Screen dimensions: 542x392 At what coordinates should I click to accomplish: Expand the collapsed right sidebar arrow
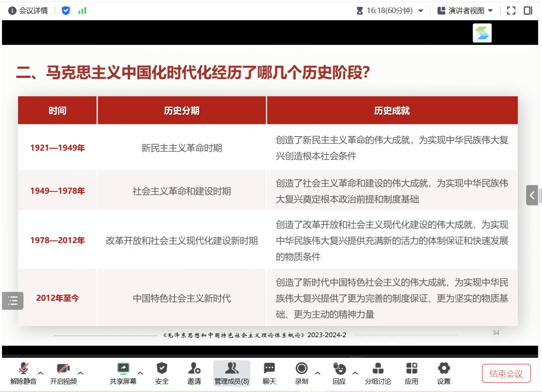point(532,195)
